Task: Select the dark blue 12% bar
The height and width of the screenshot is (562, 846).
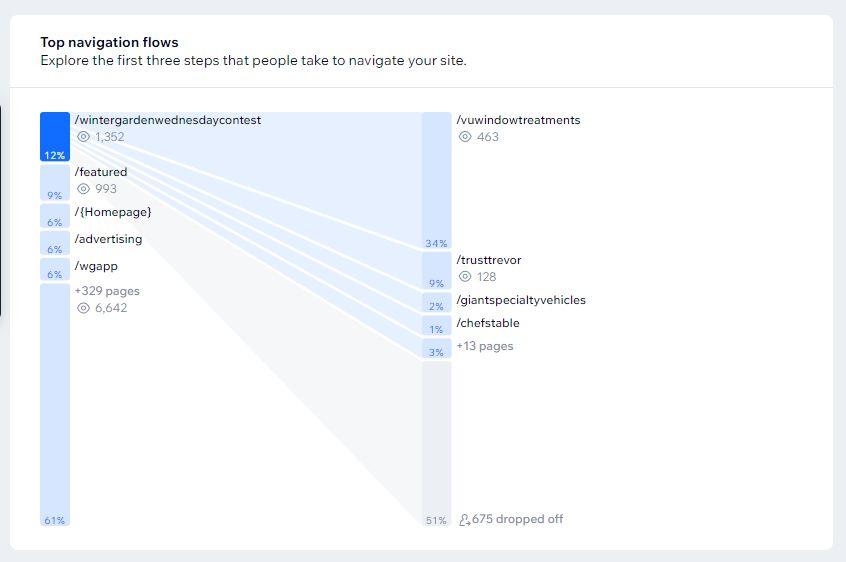Action: point(55,137)
